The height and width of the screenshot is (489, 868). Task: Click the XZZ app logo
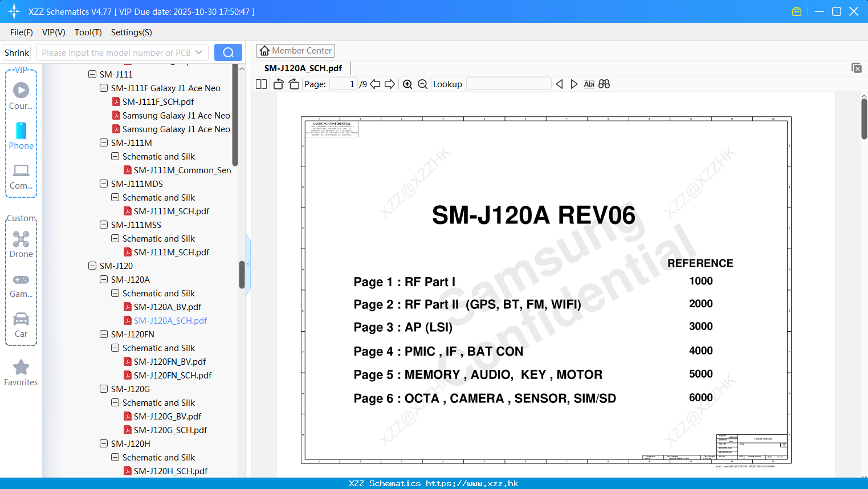tap(14, 11)
